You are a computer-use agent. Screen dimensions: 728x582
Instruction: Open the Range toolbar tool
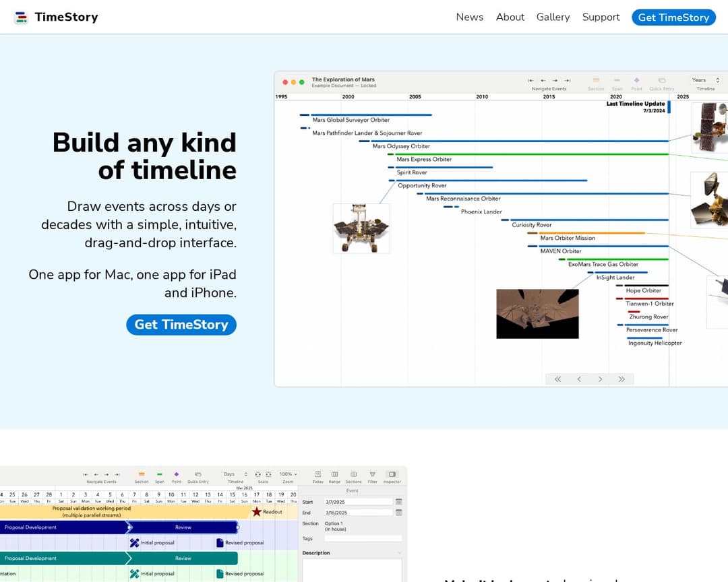point(335,475)
